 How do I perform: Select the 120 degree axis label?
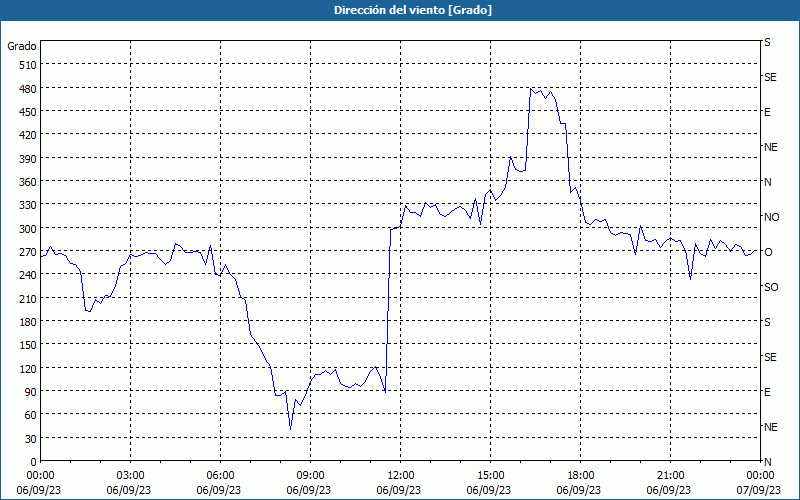click(29, 368)
